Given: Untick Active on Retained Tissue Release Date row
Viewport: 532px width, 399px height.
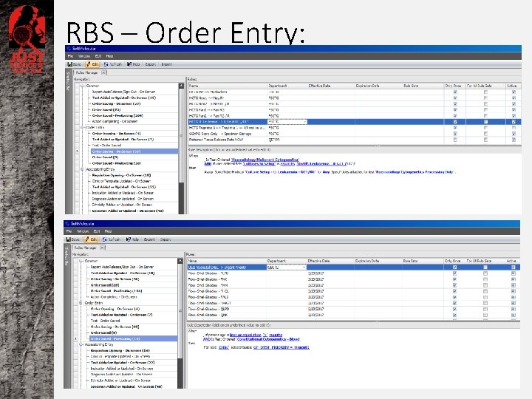Looking at the screenshot, I should [514, 140].
